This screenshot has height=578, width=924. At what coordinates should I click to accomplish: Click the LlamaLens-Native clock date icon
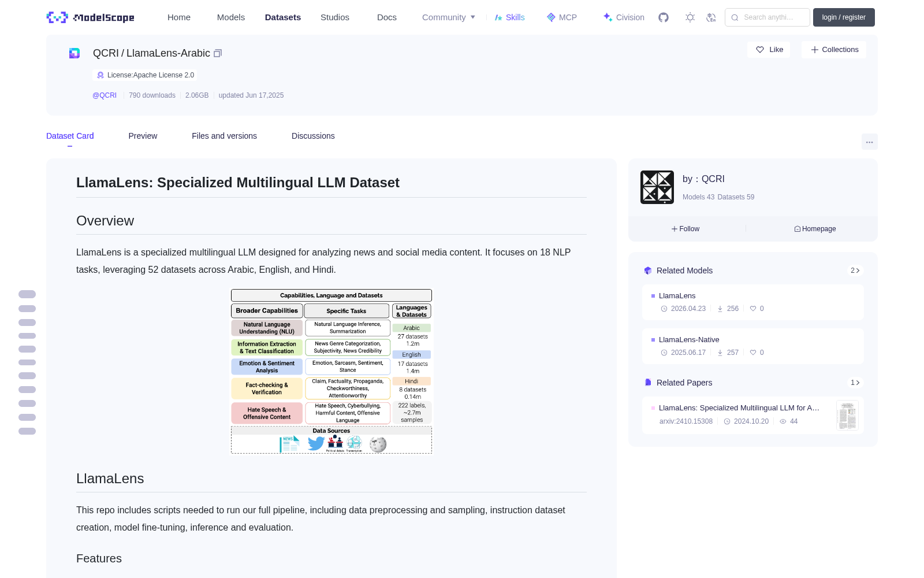click(x=664, y=353)
